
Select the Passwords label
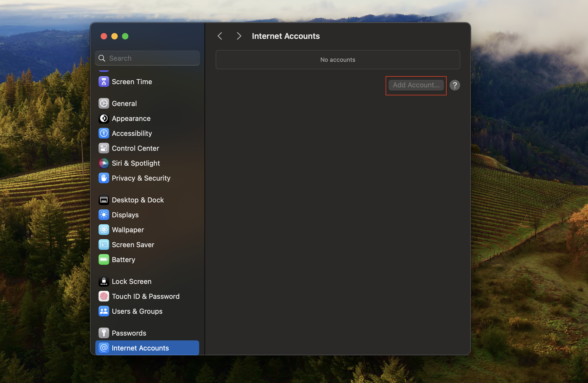[129, 333]
